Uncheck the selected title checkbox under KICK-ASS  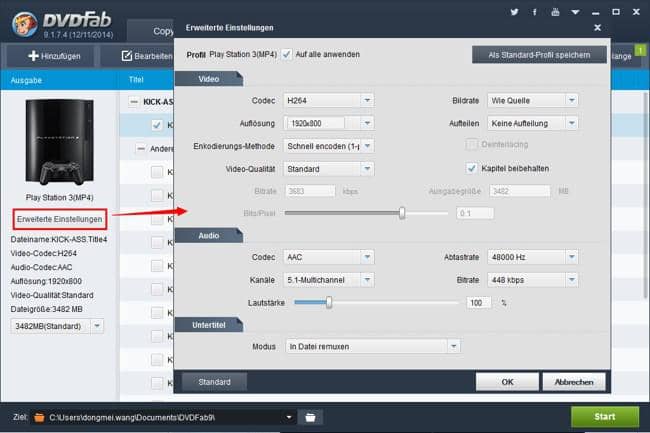coord(157,125)
